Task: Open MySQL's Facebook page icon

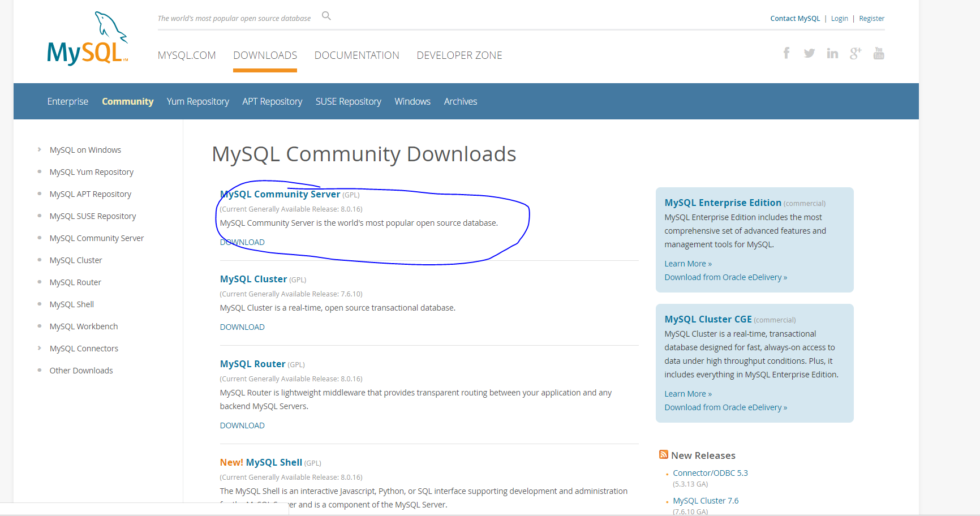Action: tap(786, 53)
